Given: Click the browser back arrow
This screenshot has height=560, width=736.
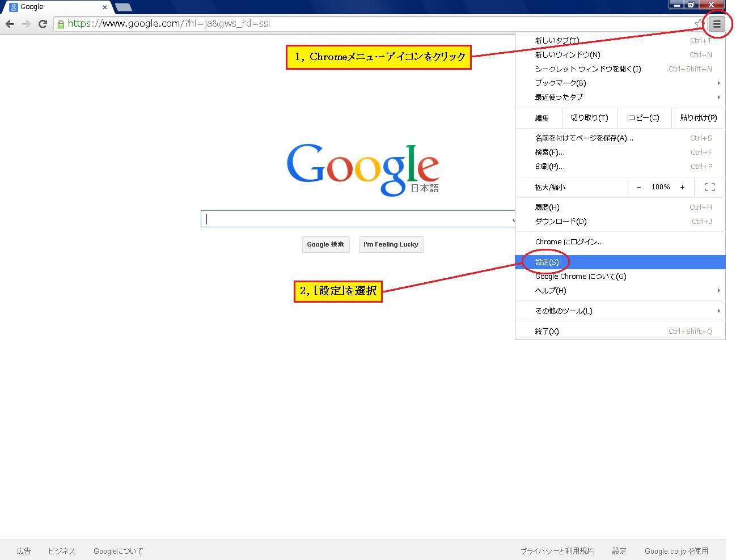Looking at the screenshot, I should click(10, 24).
